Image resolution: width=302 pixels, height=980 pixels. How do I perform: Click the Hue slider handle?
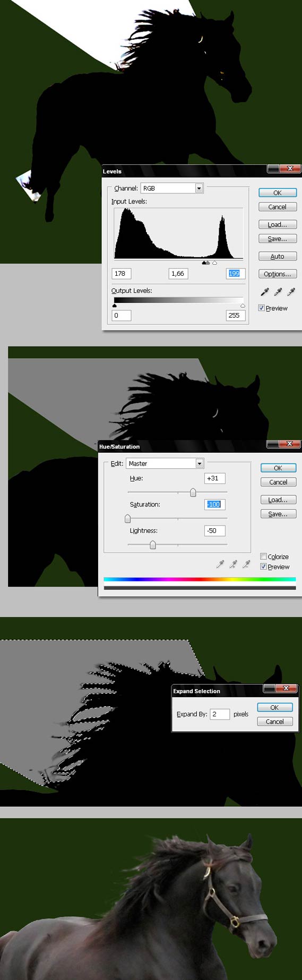pos(193,493)
